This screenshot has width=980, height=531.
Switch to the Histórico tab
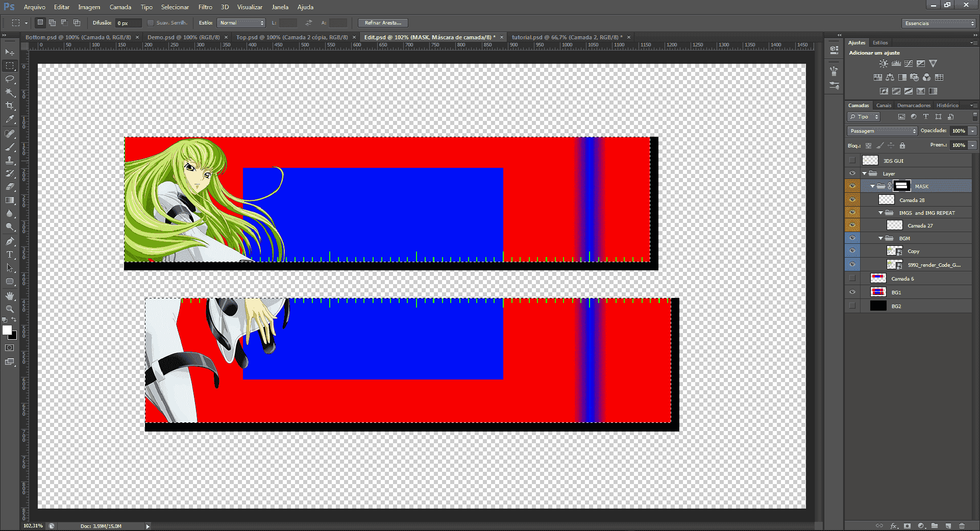pyautogui.click(x=947, y=106)
